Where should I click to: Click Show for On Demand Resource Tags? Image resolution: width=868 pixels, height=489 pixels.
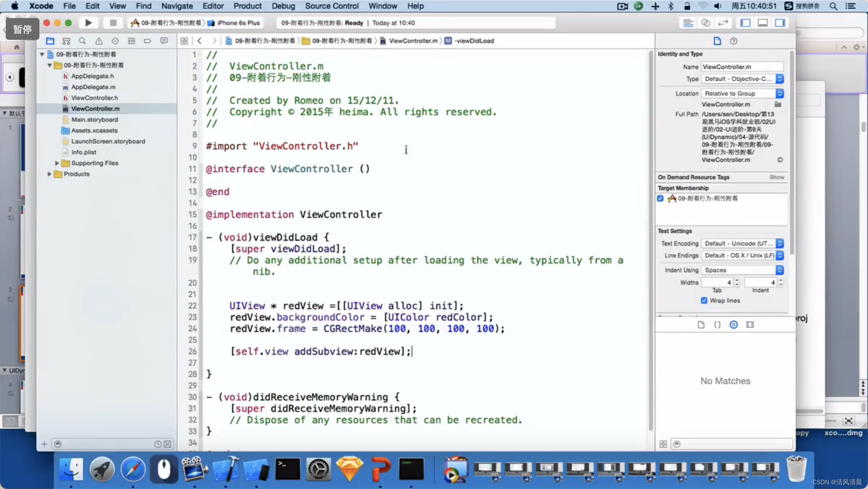click(776, 177)
